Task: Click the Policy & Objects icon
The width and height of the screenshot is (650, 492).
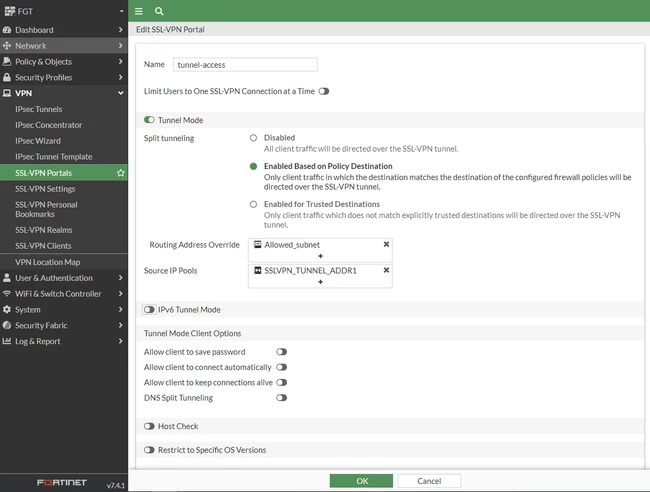Action: click(x=7, y=61)
